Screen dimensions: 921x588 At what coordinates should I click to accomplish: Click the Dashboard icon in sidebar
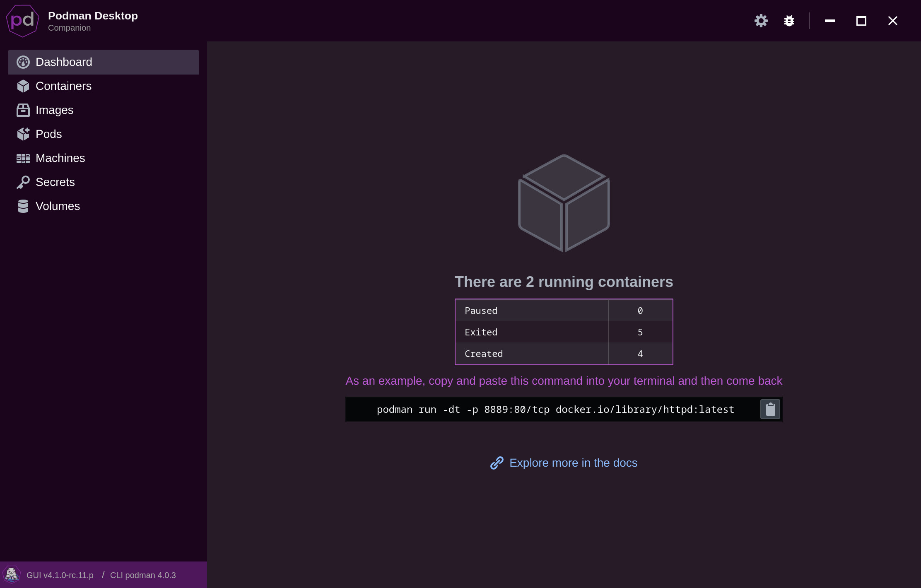point(23,62)
